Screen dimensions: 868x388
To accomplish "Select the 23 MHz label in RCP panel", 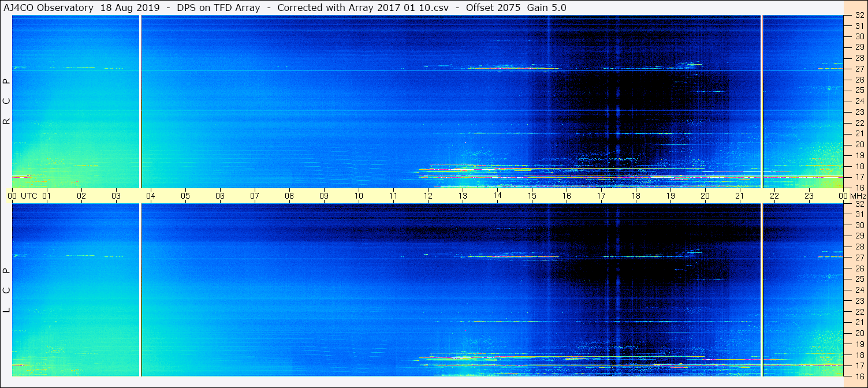I will tap(859, 112).
